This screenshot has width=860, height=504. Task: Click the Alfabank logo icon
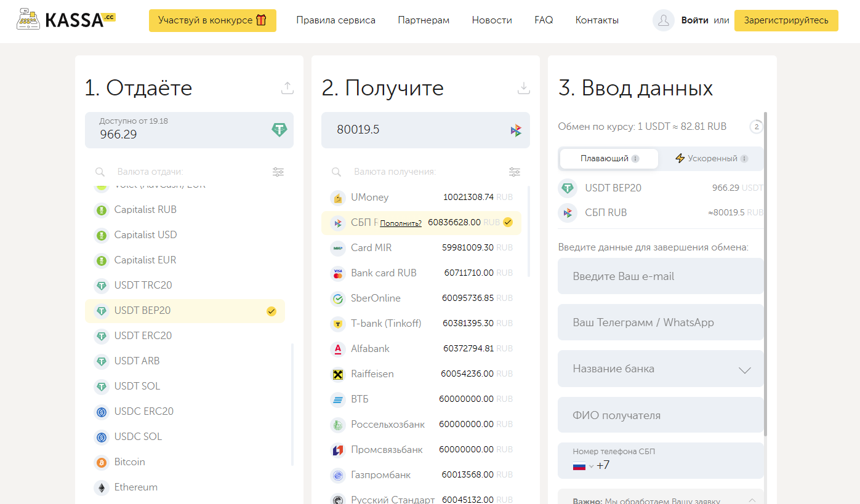pyautogui.click(x=337, y=349)
